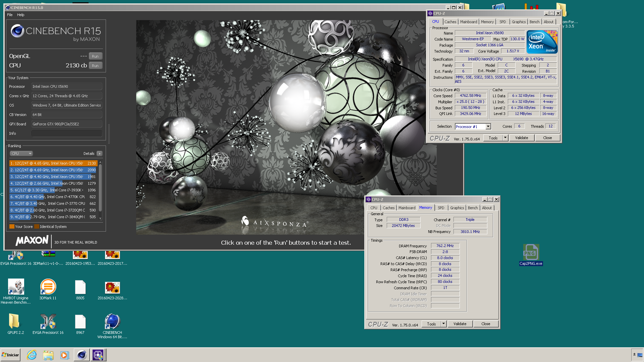Click the Intel Xeon inside logo
This screenshot has width=644, height=362.
(542, 42)
